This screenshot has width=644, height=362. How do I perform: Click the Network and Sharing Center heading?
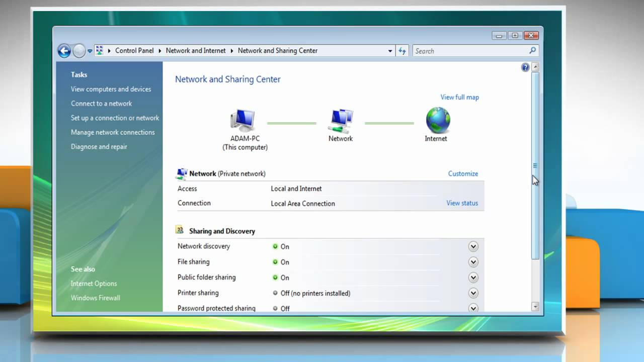point(228,79)
